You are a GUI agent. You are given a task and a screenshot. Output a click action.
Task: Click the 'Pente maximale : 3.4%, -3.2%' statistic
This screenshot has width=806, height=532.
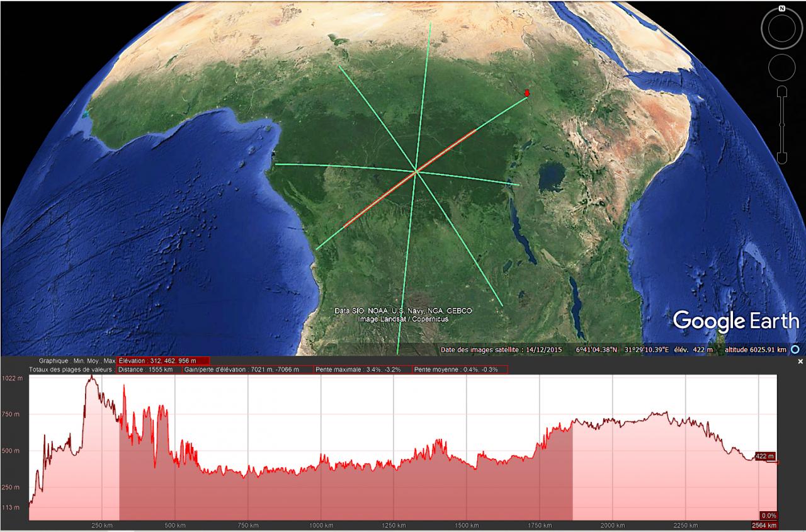pos(363,370)
